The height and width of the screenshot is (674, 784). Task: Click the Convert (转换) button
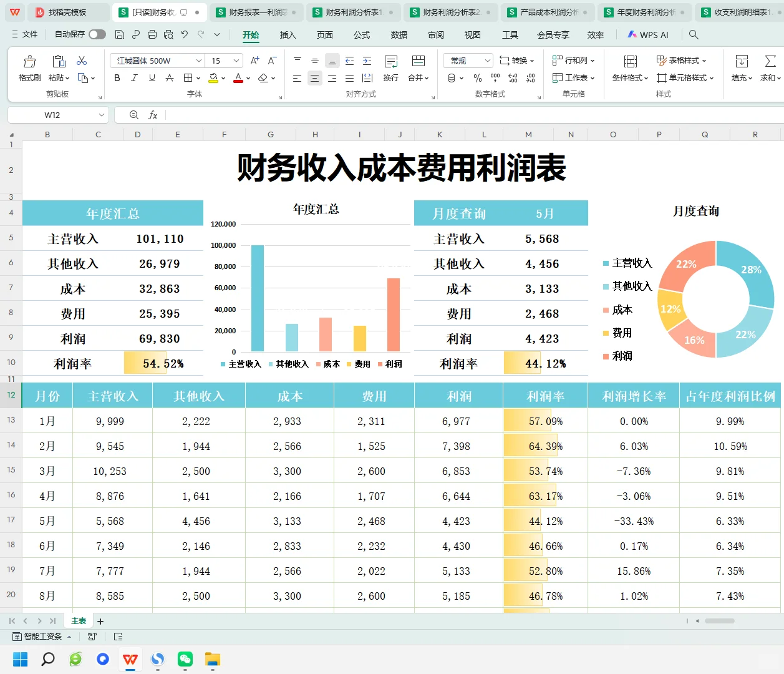[517, 61]
